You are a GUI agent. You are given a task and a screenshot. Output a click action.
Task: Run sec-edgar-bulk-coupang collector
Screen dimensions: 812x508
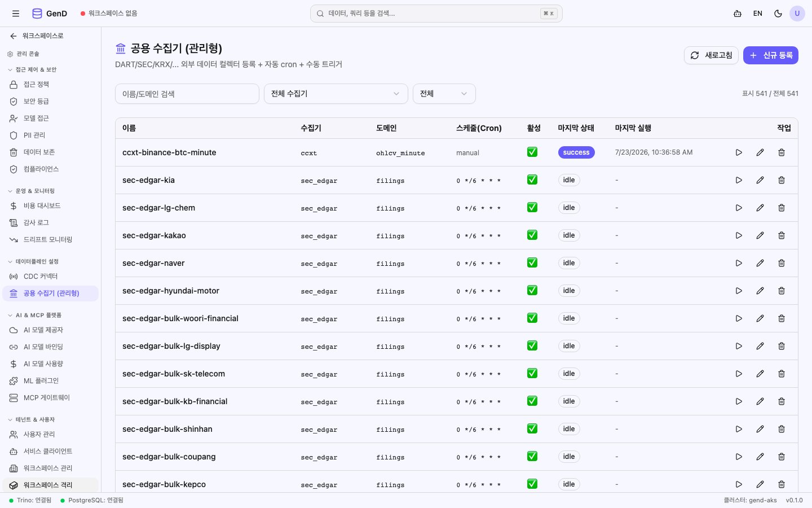tap(739, 457)
